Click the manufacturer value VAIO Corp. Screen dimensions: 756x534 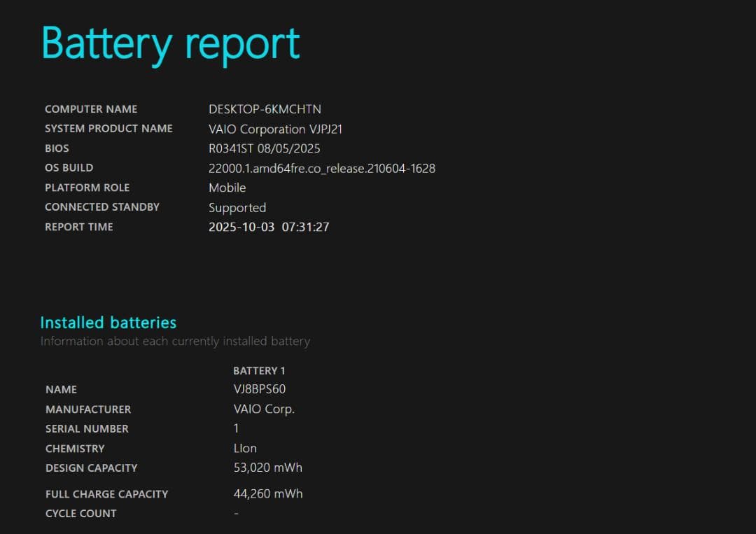[264, 409]
